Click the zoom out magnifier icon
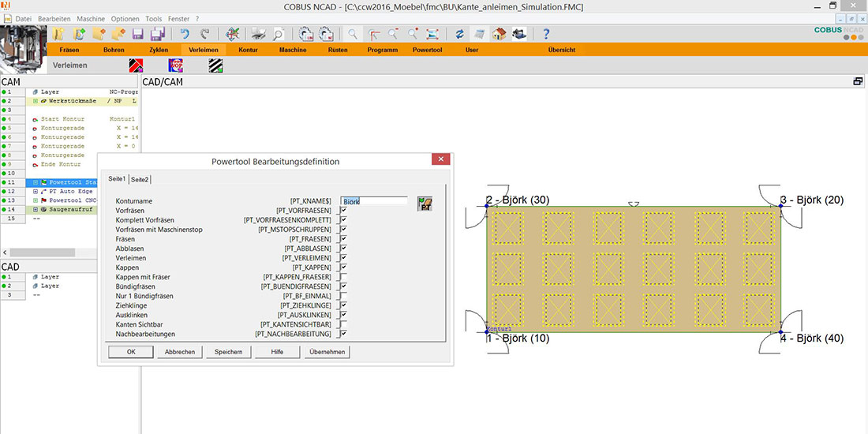868x434 pixels. [393, 34]
